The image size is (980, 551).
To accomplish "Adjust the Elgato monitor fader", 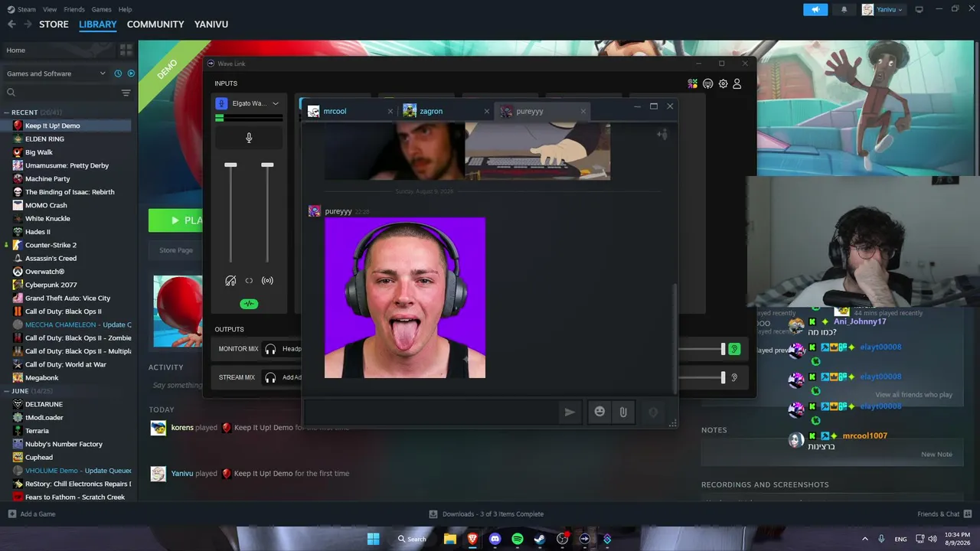I will pyautogui.click(x=230, y=165).
